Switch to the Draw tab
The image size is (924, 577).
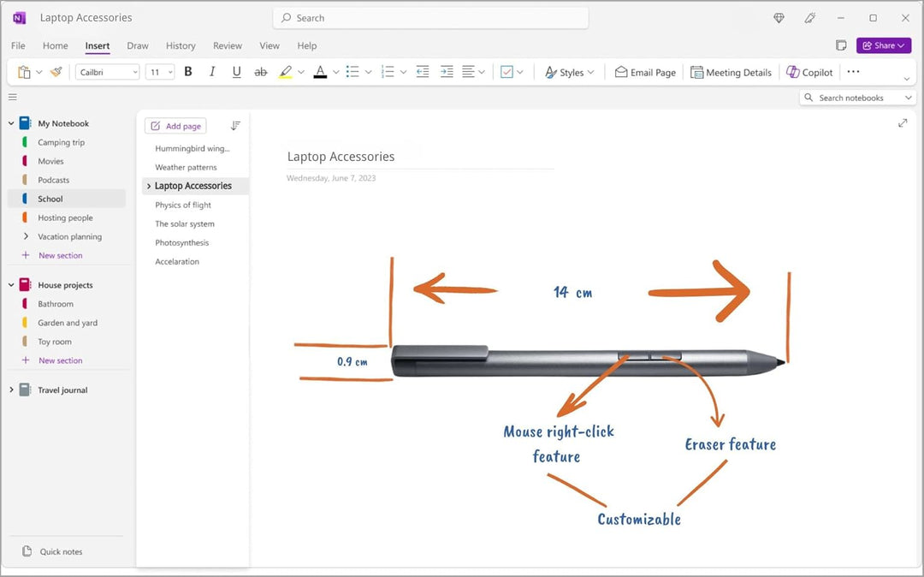click(138, 46)
